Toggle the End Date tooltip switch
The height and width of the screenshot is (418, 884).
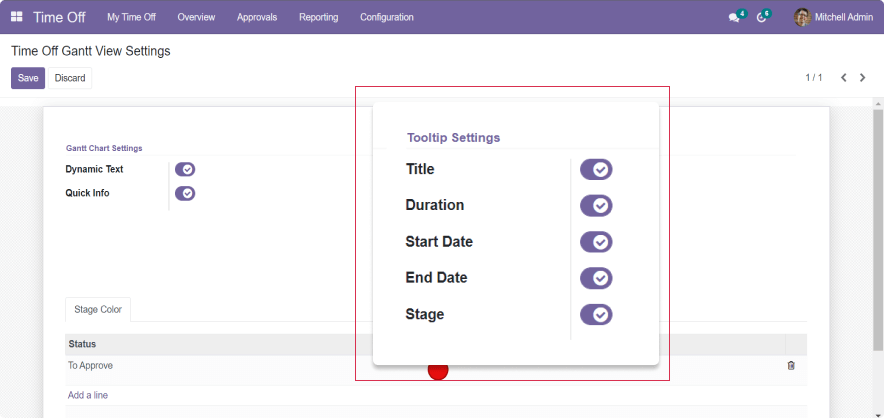pos(596,278)
